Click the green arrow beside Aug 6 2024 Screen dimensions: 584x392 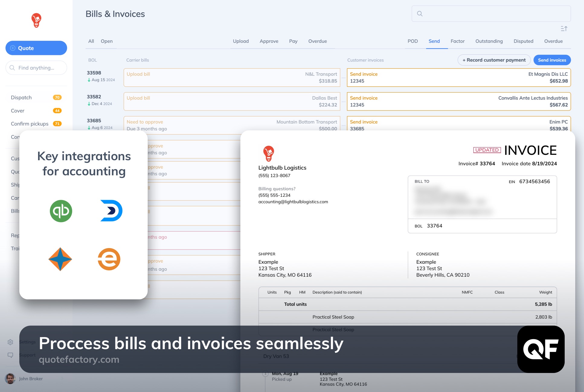[89, 128]
